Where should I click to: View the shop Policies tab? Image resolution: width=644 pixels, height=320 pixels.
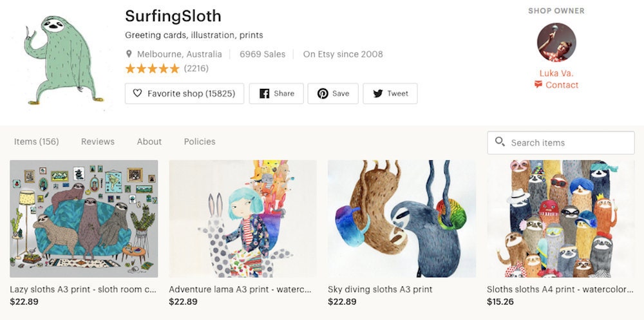click(x=200, y=142)
